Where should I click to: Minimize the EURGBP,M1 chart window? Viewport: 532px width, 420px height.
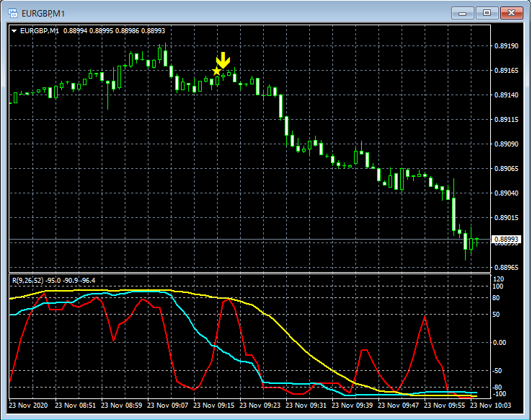[x=462, y=12]
